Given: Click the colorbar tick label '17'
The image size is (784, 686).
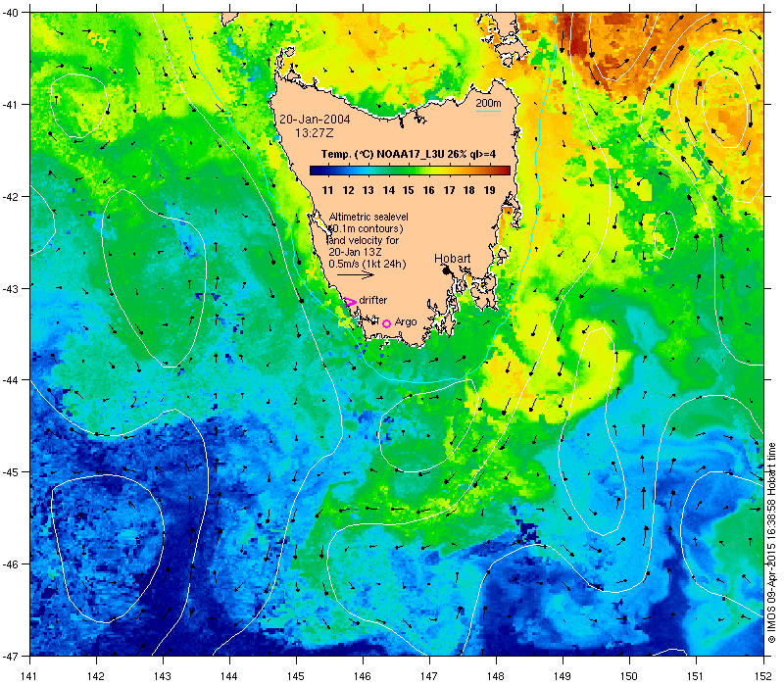Looking at the screenshot, I should 449,190.
